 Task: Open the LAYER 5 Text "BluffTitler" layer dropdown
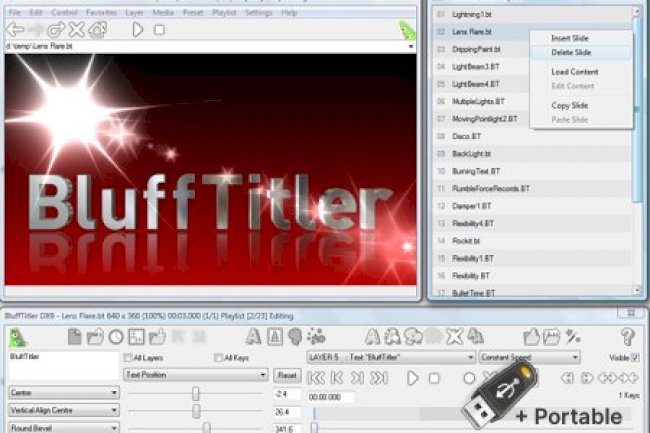pos(391,357)
